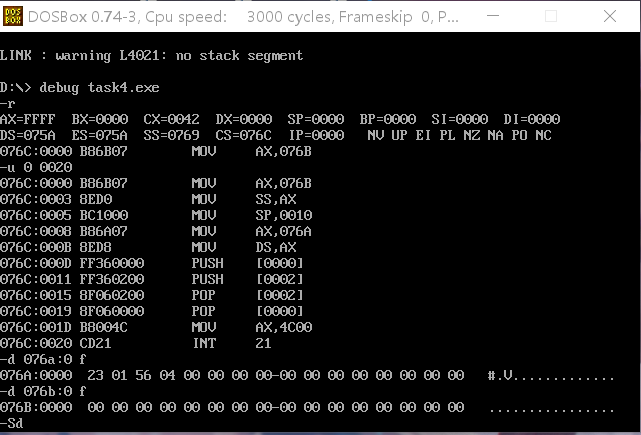Maximize the DOSBox window

(x=551, y=16)
